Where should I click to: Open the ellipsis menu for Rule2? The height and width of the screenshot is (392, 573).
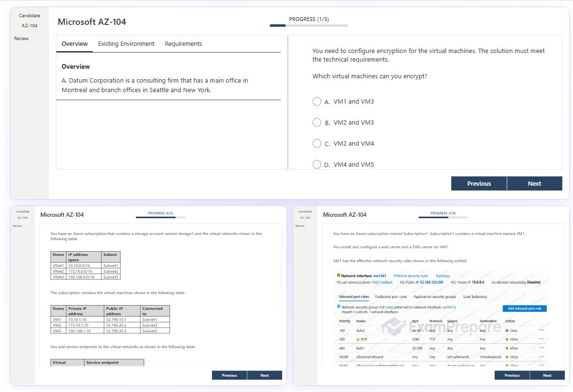541,330
